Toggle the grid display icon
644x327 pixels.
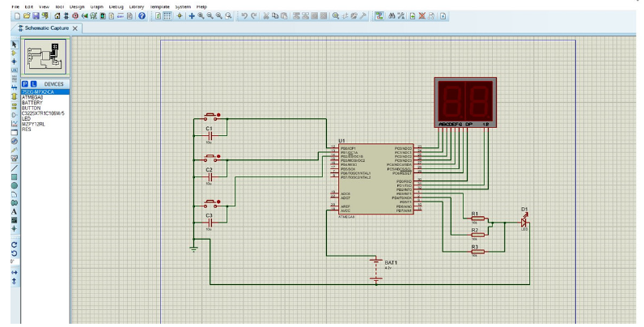click(167, 15)
